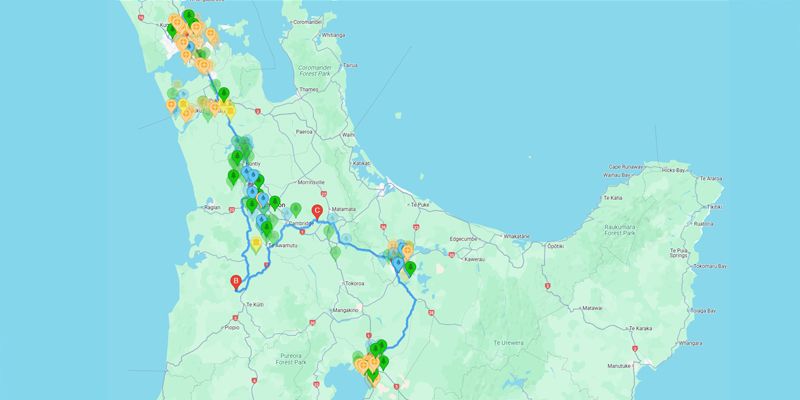Click the Te Karaka town label

(641, 329)
